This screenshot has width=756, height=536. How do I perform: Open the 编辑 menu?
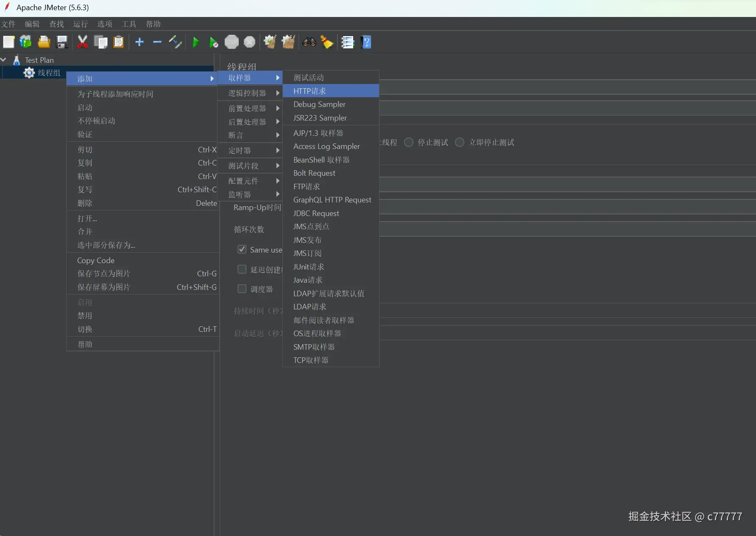(x=32, y=24)
